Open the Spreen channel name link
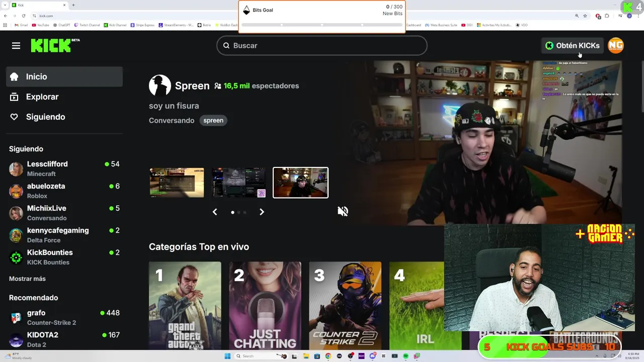The image size is (644, 362). click(192, 85)
